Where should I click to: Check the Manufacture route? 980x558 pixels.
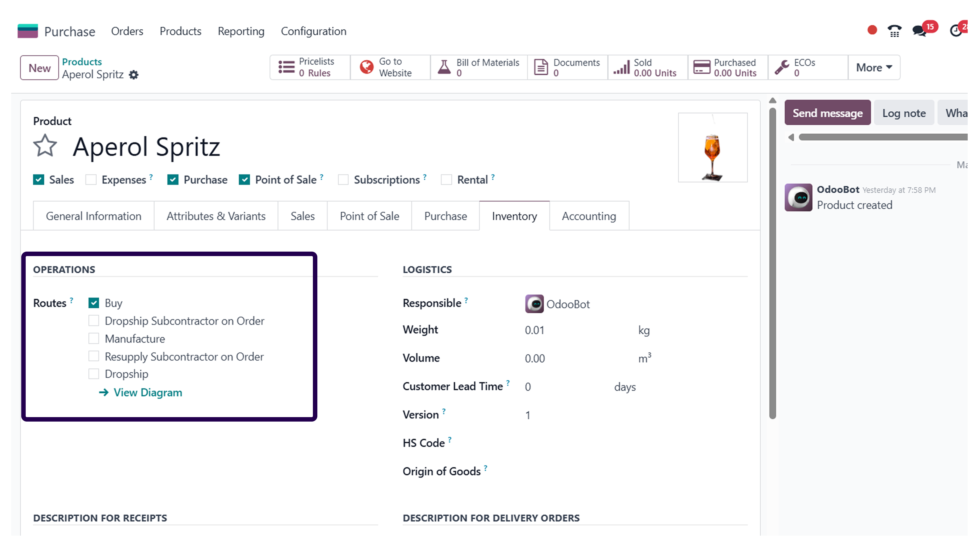94,338
